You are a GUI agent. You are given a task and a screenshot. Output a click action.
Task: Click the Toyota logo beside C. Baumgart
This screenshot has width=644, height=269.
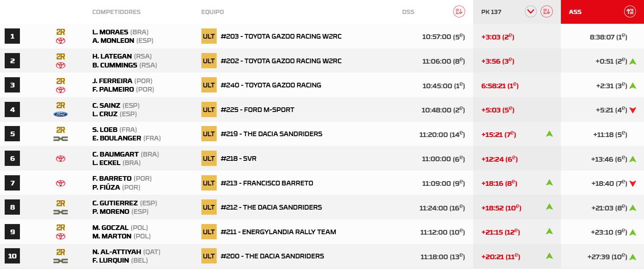coord(61,159)
